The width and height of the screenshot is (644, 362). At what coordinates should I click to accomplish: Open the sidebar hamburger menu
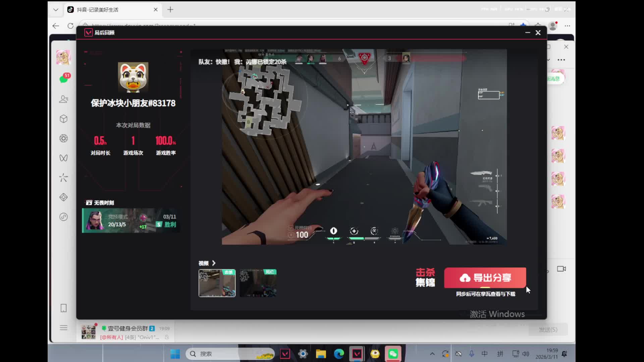coord(64,328)
